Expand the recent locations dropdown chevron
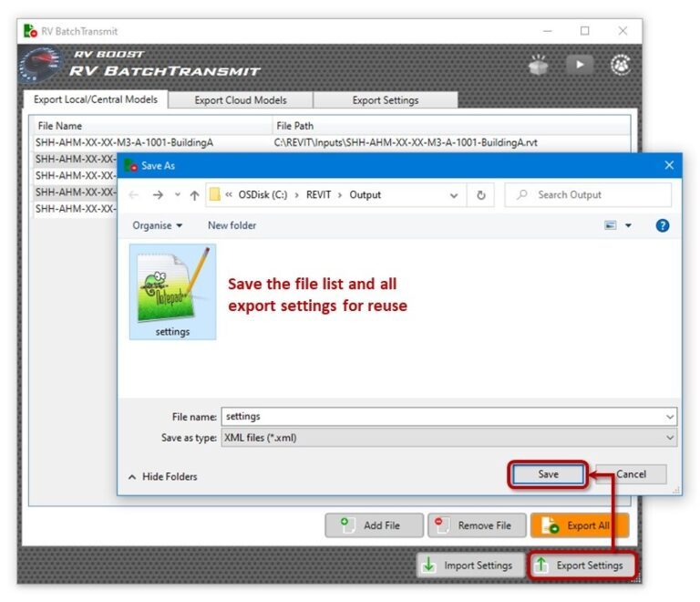 (177, 195)
